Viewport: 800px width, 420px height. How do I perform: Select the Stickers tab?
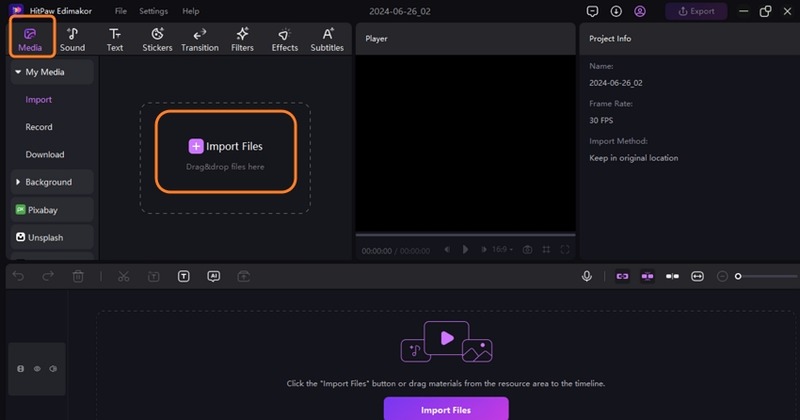pos(157,39)
